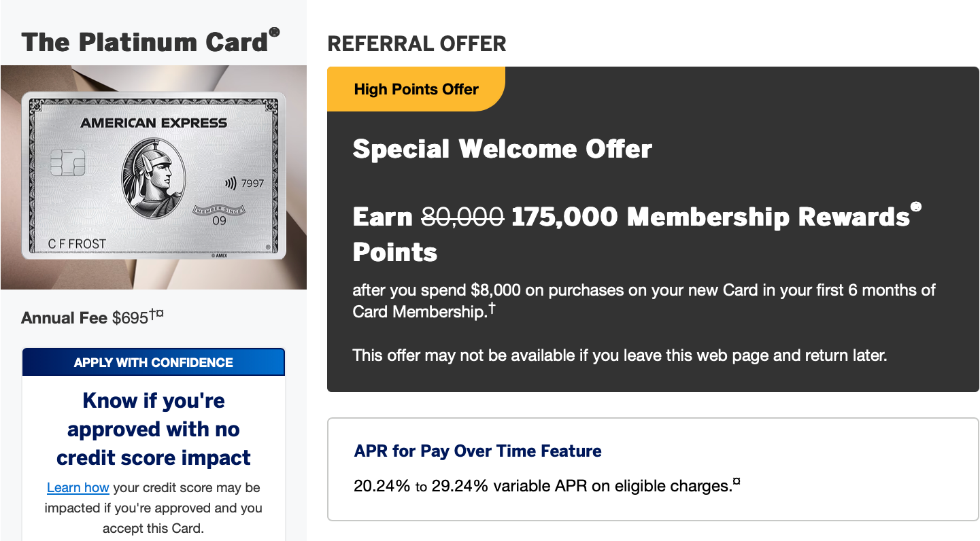The height and width of the screenshot is (541, 980).
Task: Click the dagger footnote after Card Membership
Action: (492, 309)
